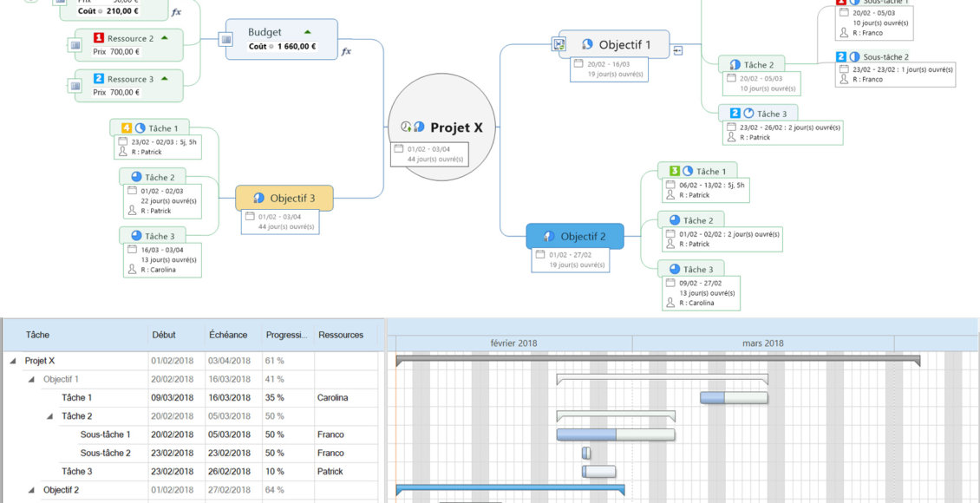The height and width of the screenshot is (503, 980).
Task: Collapse Objectif 1 branch using its connector toggle
Action: pyautogui.click(x=678, y=50)
